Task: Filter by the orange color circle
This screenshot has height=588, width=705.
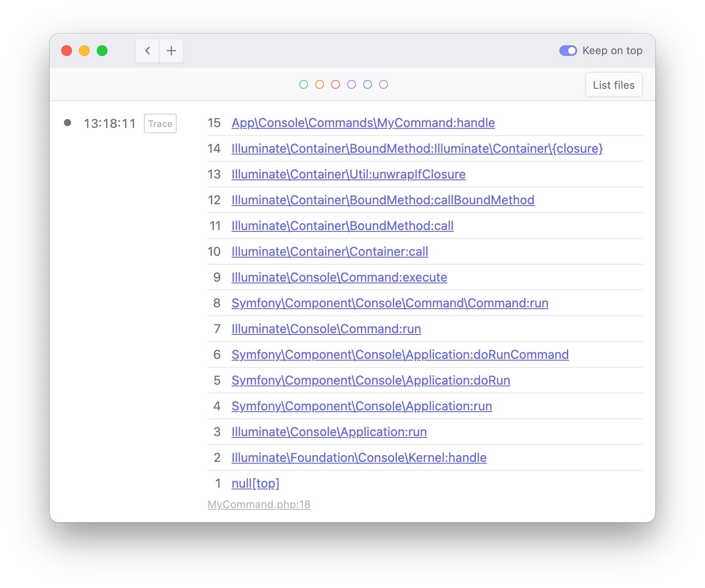Action: (320, 84)
